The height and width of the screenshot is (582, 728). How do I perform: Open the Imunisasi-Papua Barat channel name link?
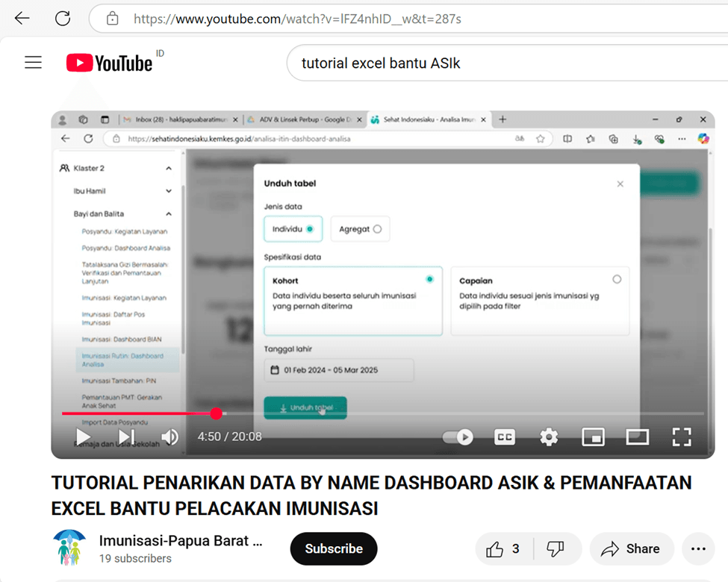click(181, 541)
